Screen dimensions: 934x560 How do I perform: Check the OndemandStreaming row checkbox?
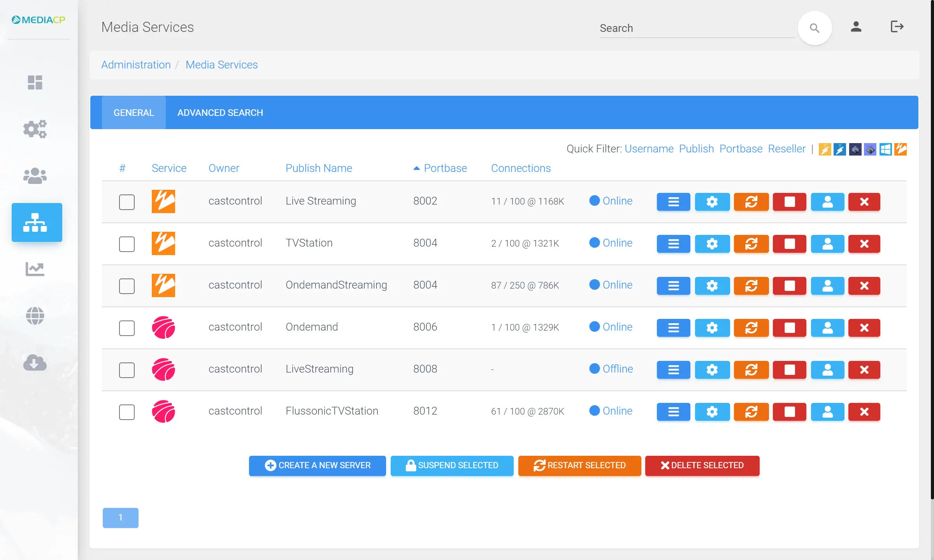point(126,286)
